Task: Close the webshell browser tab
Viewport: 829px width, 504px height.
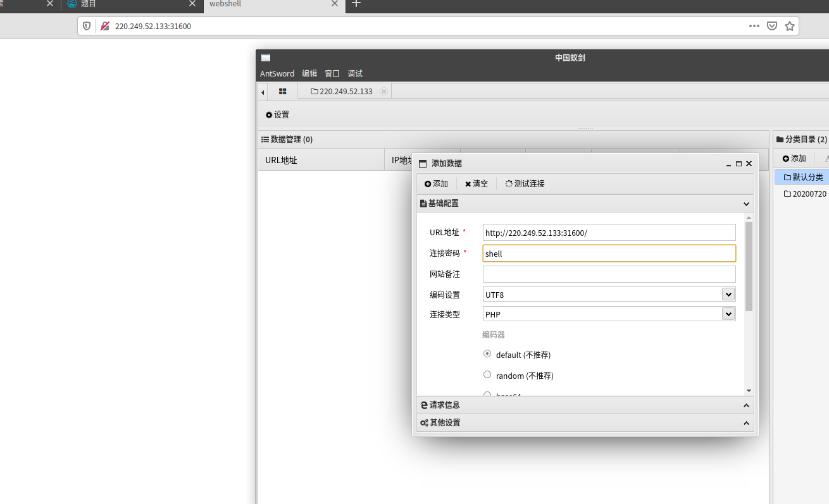Action: click(335, 4)
